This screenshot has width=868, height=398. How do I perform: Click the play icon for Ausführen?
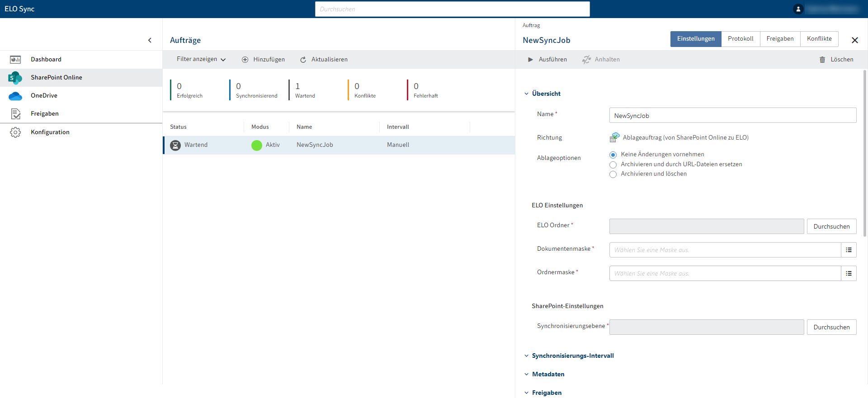point(530,60)
